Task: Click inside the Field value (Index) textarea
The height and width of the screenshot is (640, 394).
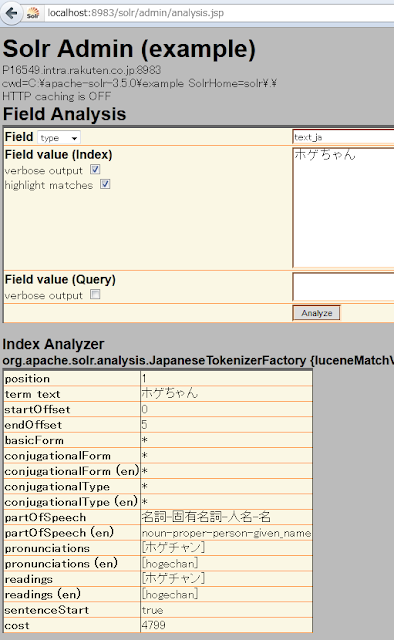Action: (343, 208)
